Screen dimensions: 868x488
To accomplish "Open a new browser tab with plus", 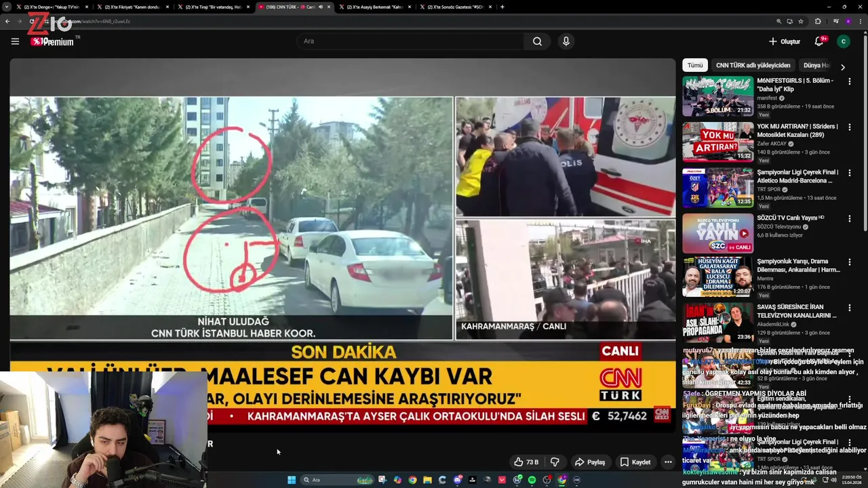I will coord(502,7).
